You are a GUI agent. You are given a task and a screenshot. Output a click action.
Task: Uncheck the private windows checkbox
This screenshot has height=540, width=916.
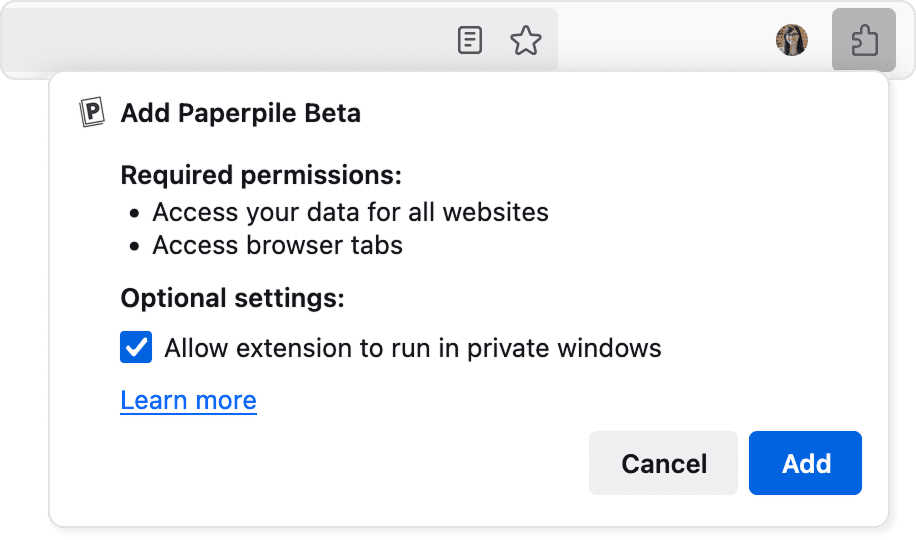coord(136,348)
